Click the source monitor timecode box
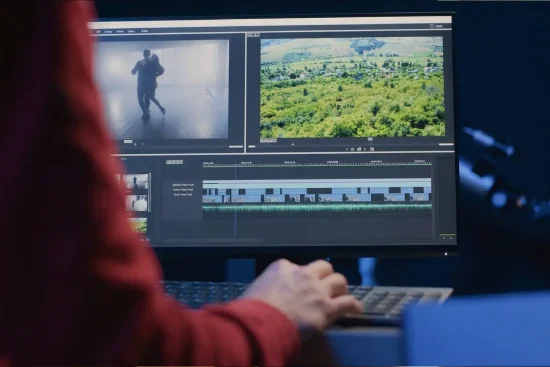 pos(128,142)
